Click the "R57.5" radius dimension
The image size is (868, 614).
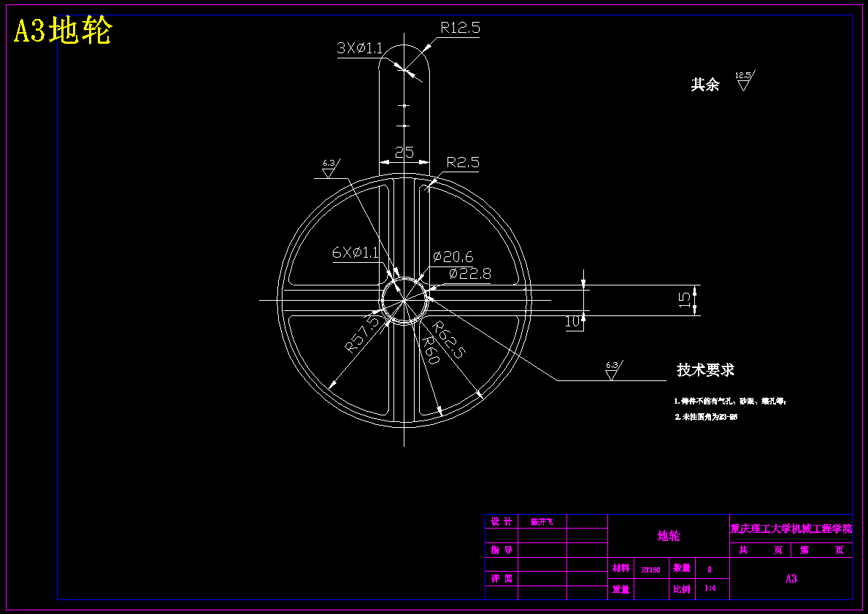pyautogui.click(x=363, y=334)
